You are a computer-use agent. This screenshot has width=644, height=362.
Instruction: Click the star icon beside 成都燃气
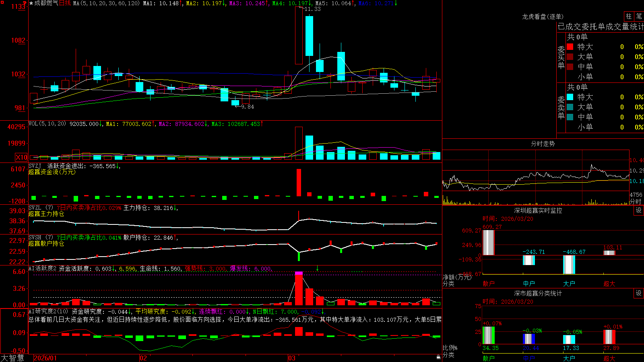[x=31, y=3]
